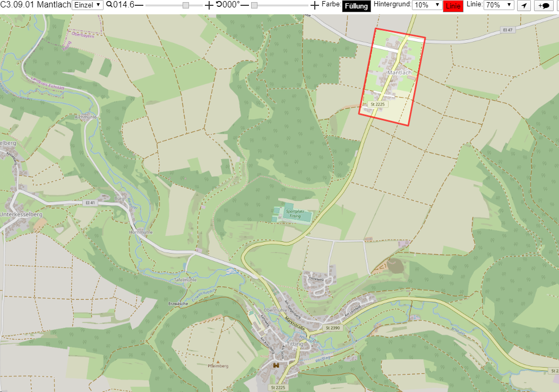Increase zoom with the plus icon
Image resolution: width=559 pixels, height=392 pixels.
pyautogui.click(x=209, y=5)
